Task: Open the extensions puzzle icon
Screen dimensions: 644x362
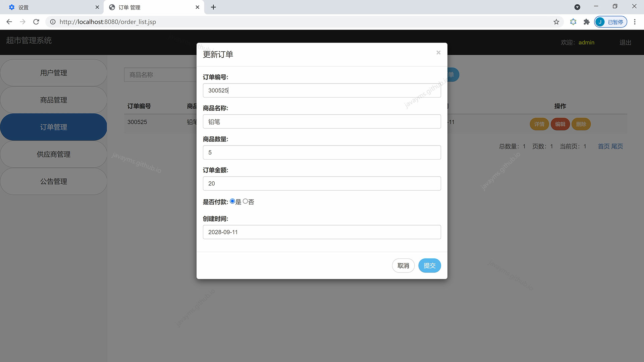Action: (x=586, y=22)
